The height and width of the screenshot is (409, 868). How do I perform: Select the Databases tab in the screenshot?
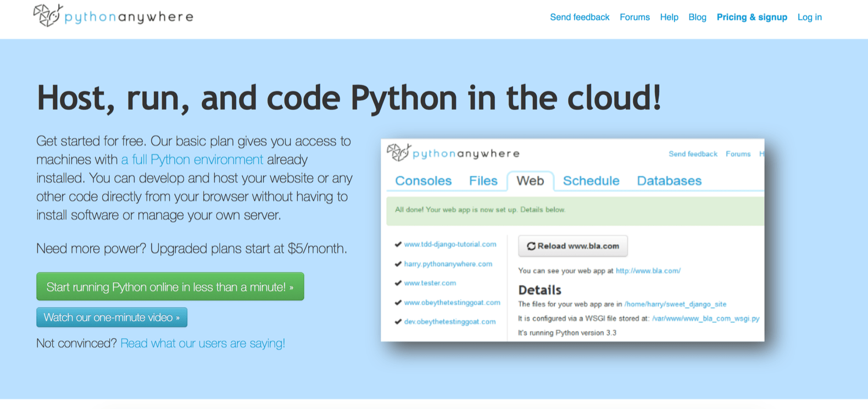coord(669,181)
